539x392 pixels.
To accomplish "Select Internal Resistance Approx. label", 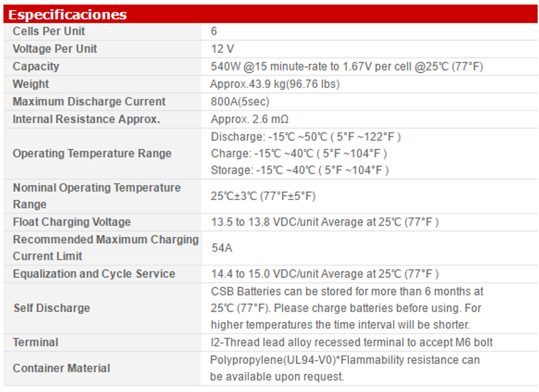I will 86,119.
